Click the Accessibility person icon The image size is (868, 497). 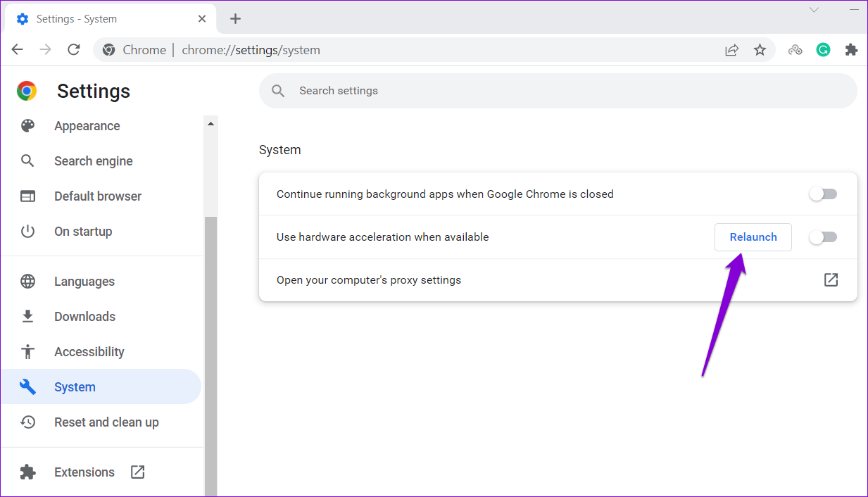27,352
